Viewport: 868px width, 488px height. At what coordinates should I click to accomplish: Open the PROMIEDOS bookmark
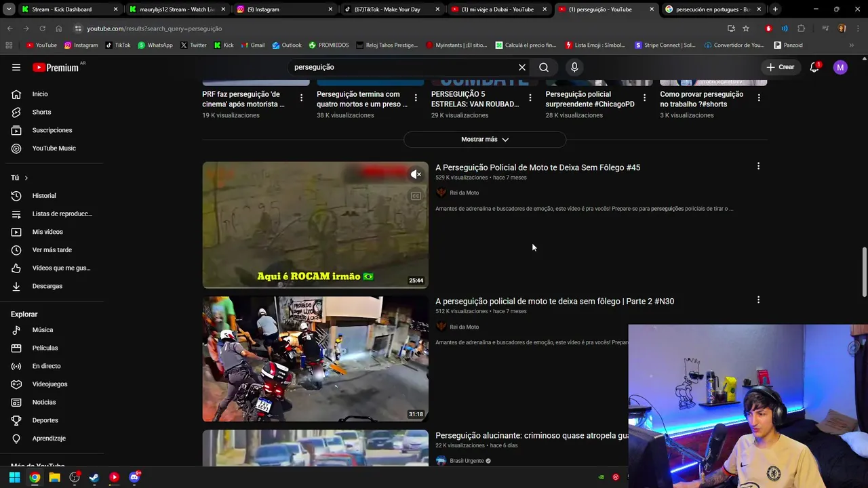coord(329,45)
